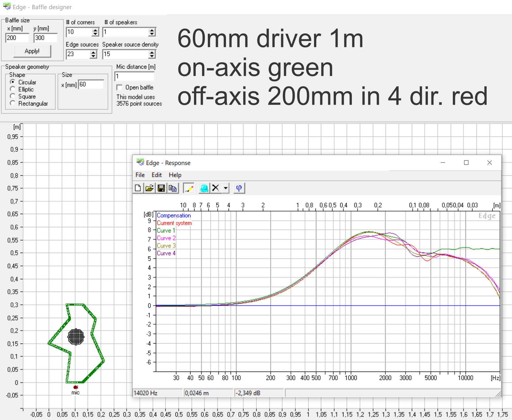
Task: Click the Baffle designer app icon
Action: coord(7,6)
